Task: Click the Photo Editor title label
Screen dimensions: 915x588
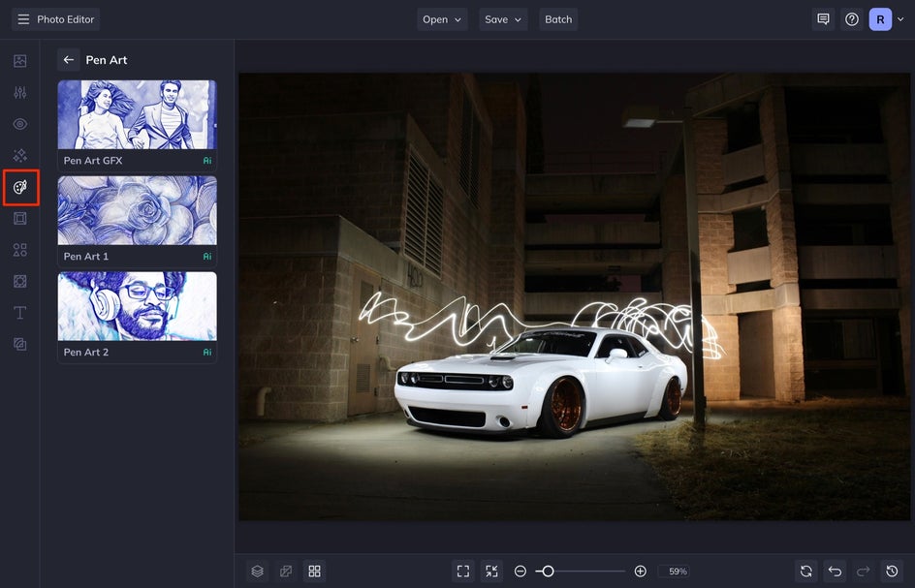Action: [65, 19]
